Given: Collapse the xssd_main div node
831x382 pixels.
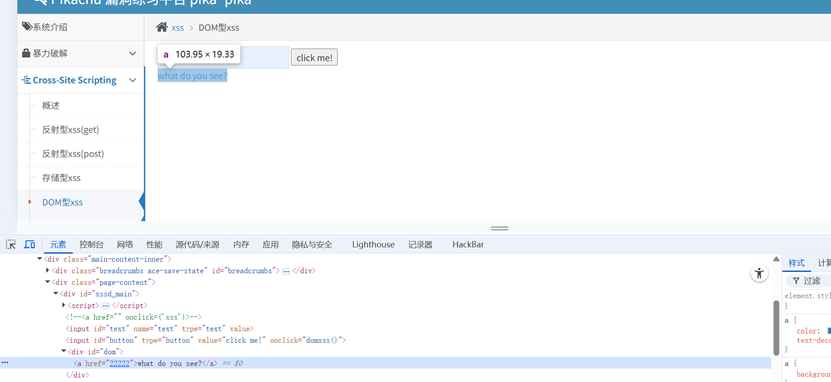Looking at the screenshot, I should (56, 294).
